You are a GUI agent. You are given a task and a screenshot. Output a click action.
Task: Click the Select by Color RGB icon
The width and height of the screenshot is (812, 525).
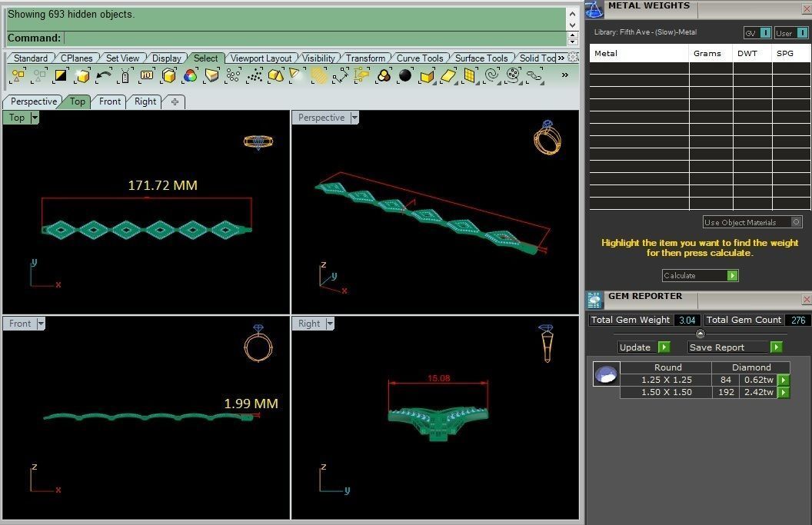coord(190,76)
